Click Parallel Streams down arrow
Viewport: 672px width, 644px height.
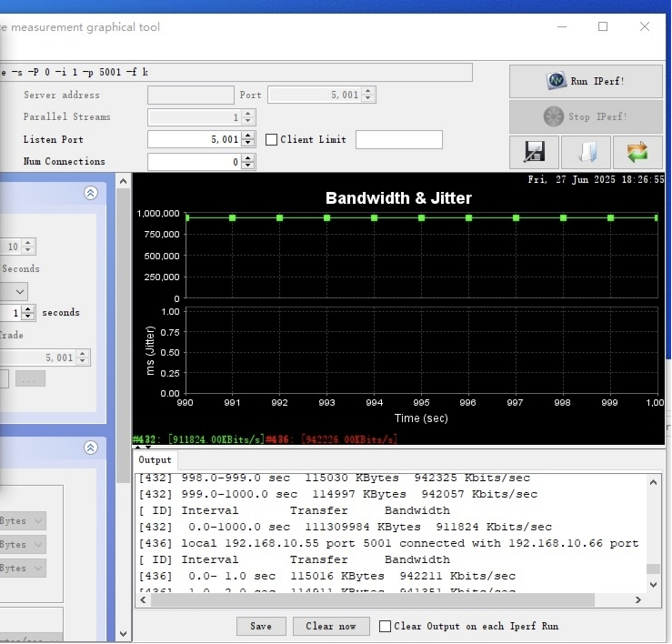tap(248, 121)
